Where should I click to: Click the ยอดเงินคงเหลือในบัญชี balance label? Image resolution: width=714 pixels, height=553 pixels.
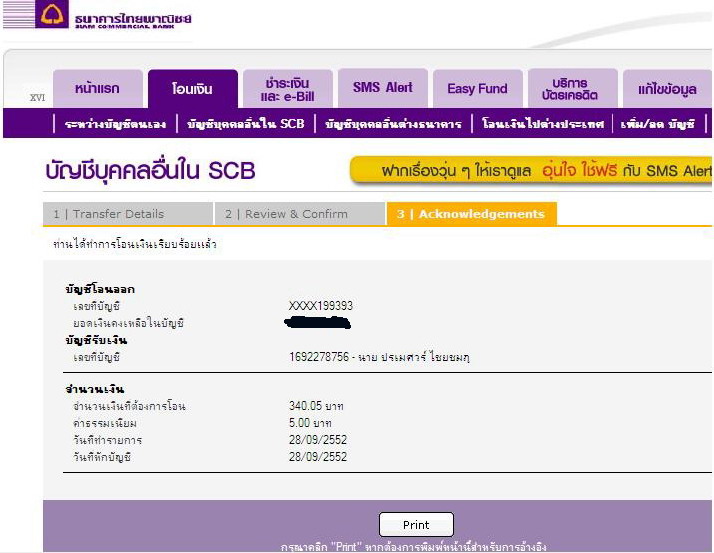point(128,323)
